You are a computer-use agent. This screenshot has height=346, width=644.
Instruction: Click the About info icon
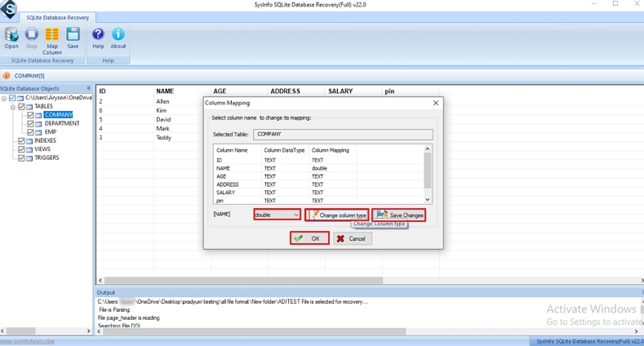(118, 38)
